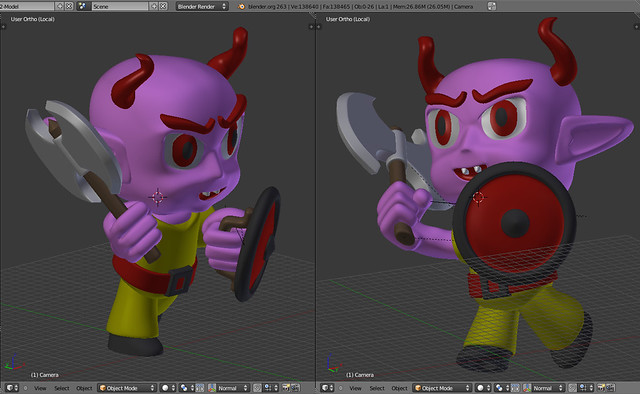The height and width of the screenshot is (394, 640).
Task: Open Blender Render engine dropdown
Action: (202, 6)
